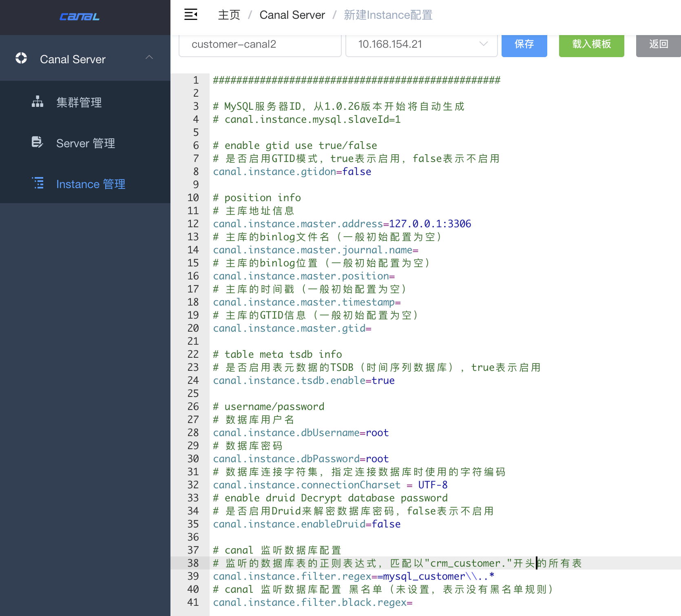The image size is (681, 616).
Task: Click the '# position info' comment
Action: [257, 197]
